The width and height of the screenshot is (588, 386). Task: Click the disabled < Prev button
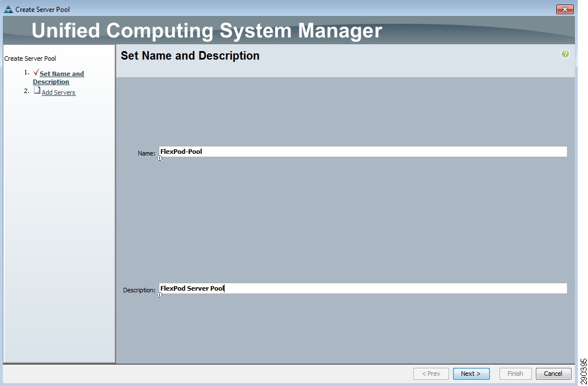[432, 374]
